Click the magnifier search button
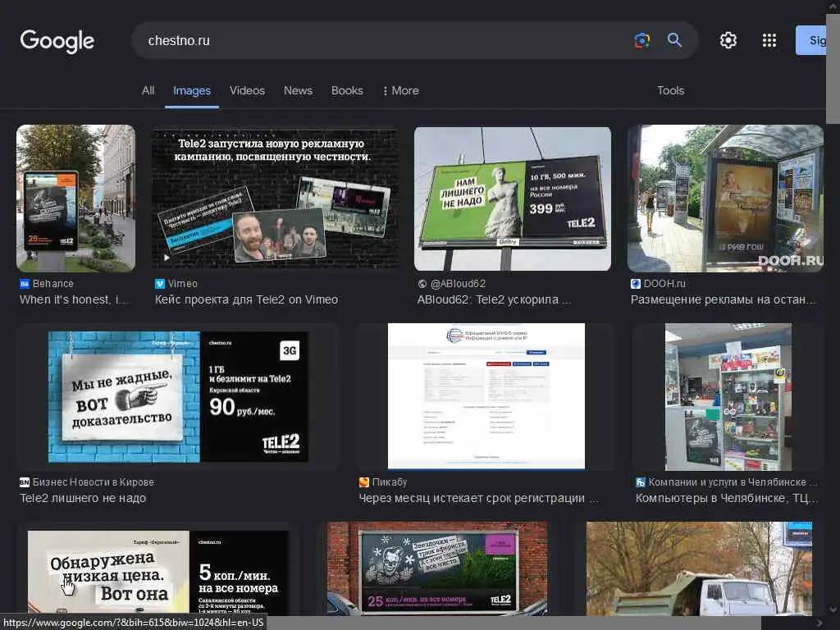 (674, 40)
